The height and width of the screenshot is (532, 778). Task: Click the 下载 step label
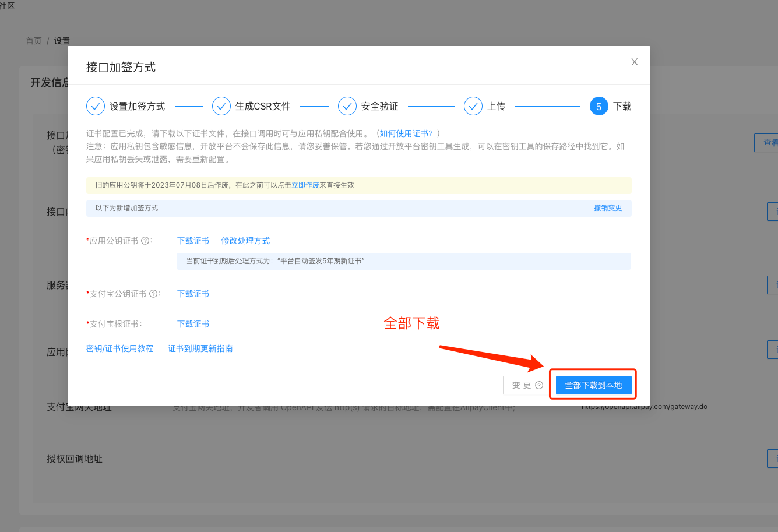pyautogui.click(x=622, y=106)
